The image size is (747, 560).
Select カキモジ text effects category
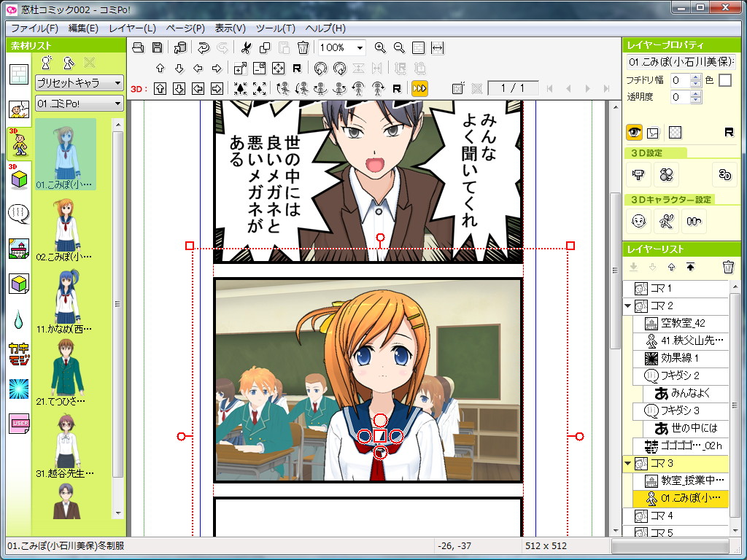coord(19,354)
